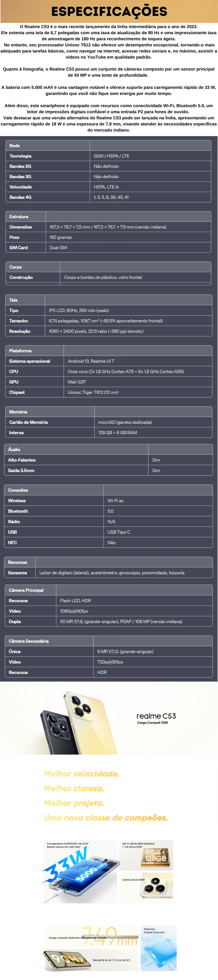Select Tamanho value 6,74 polegadas

(x=106, y=321)
